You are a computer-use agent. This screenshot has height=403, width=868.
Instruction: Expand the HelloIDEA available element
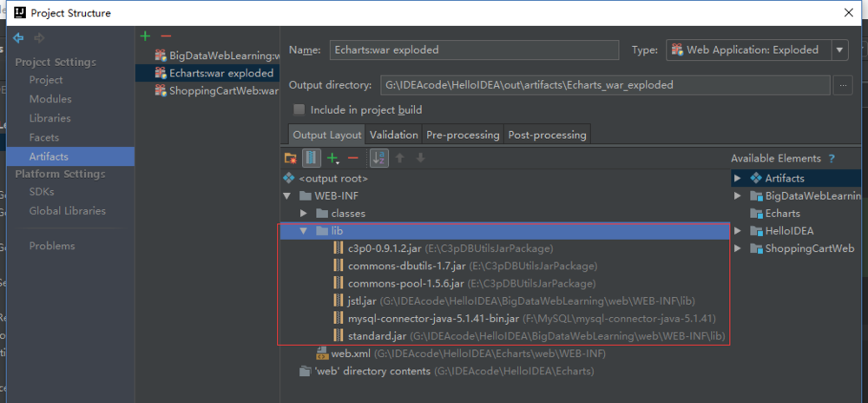click(737, 231)
